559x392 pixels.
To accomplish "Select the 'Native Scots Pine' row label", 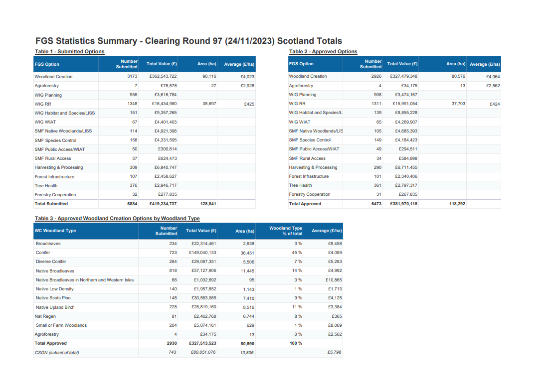I will (x=53, y=298).
